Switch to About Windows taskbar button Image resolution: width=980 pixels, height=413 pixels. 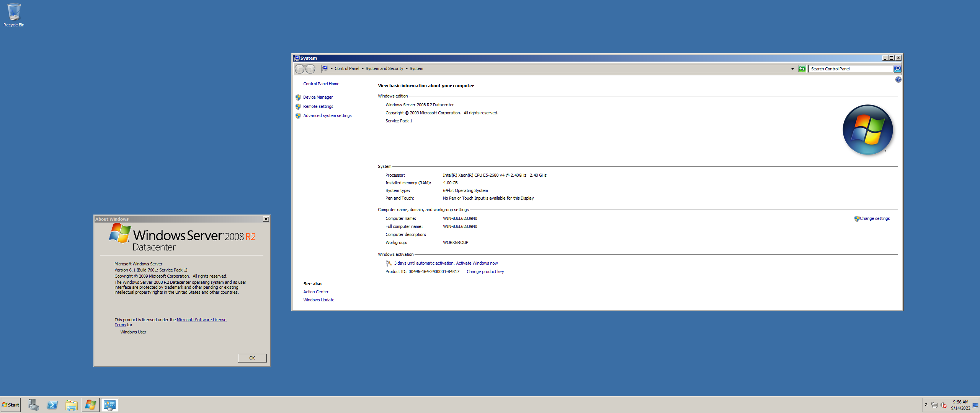click(x=91, y=405)
